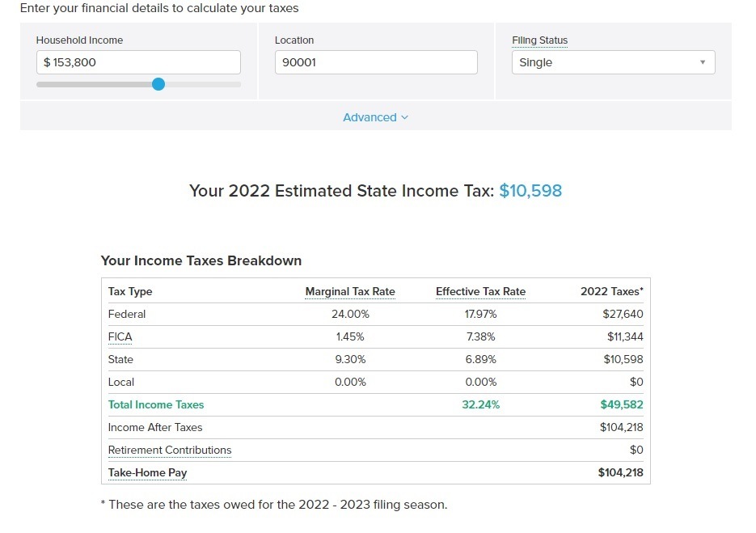Click the Your Income Taxes Breakdown heading
The height and width of the screenshot is (533, 756).
click(201, 261)
